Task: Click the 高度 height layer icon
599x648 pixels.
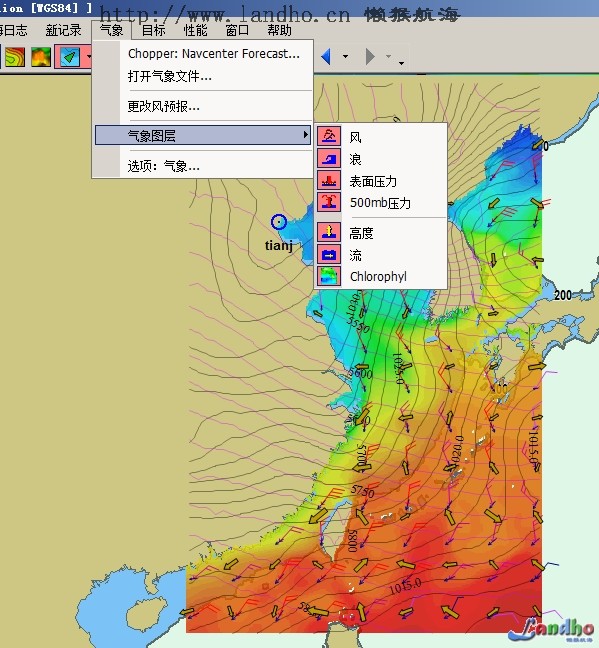Action: pos(329,232)
